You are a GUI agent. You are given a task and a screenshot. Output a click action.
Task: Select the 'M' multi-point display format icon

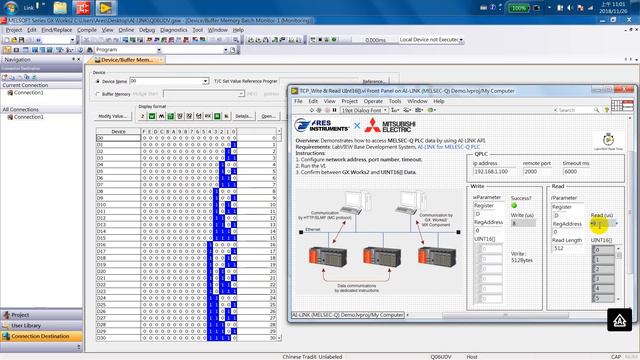[161, 116]
